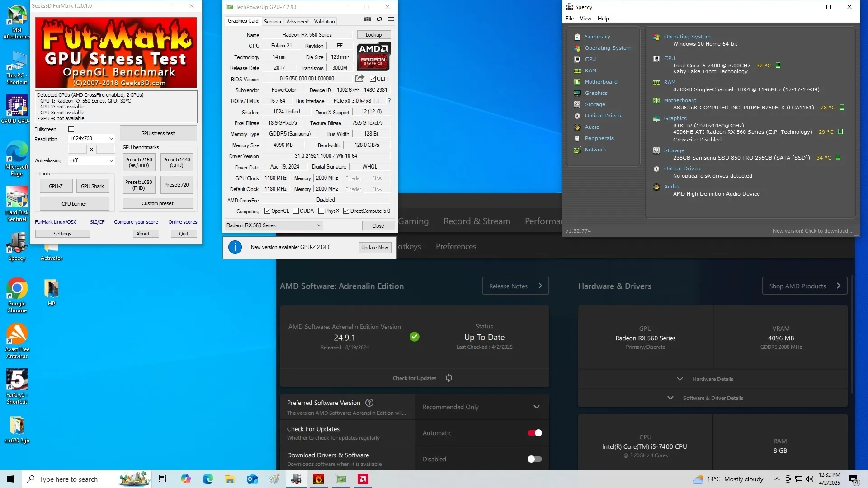The image size is (868, 488).
Task: Open FarCry5 shortcut desktop icon
Action: pos(17,386)
